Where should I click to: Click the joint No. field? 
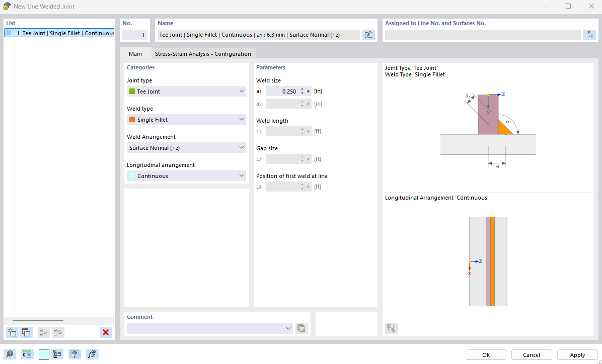point(135,35)
